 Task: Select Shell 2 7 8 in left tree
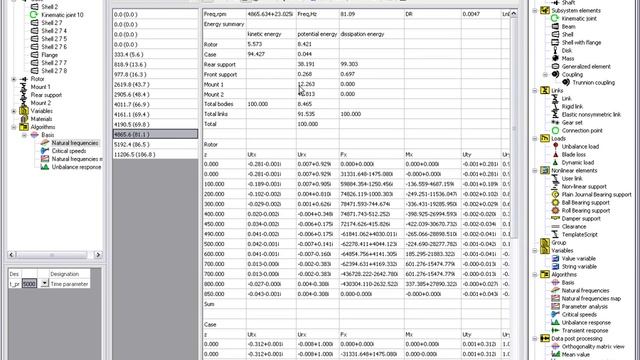[54, 71]
